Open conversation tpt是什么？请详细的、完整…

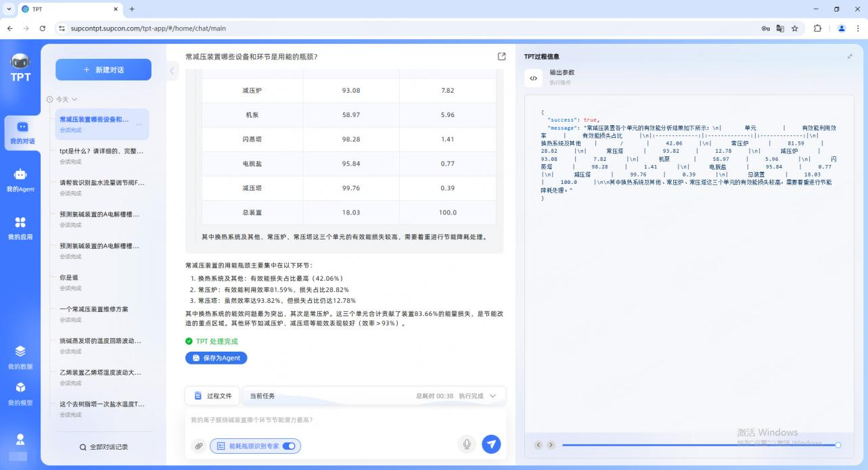pyautogui.click(x=101, y=156)
